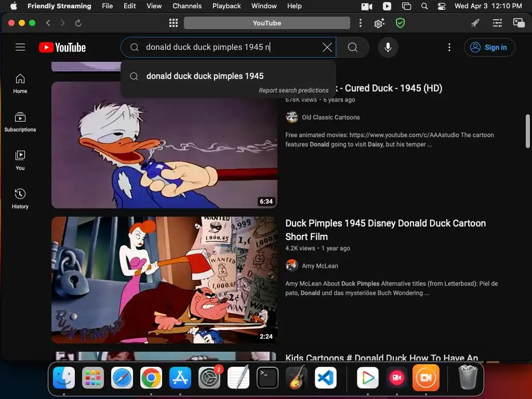Viewport: 532px width, 399px height.
Task: Open the Cured Duck - 1945 (HD) title
Action: tap(390, 88)
